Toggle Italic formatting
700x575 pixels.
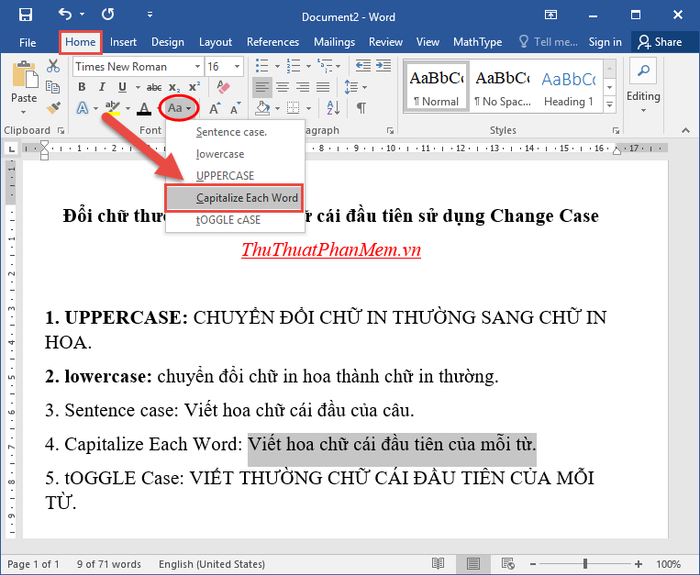(102, 87)
